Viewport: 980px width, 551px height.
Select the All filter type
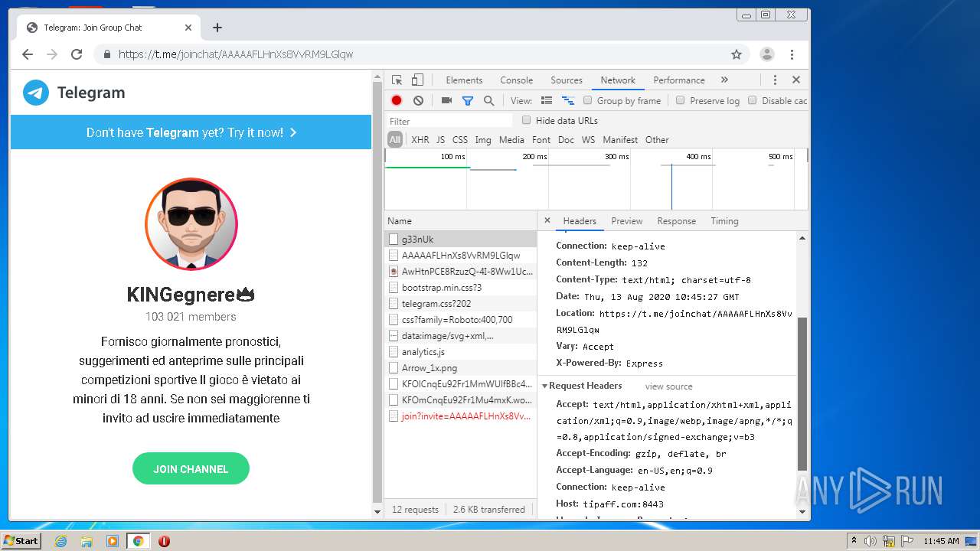pyautogui.click(x=395, y=139)
